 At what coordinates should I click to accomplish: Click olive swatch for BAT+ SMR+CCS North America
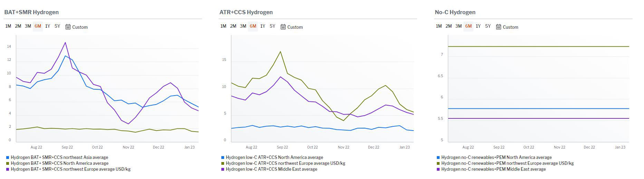tap(8, 163)
